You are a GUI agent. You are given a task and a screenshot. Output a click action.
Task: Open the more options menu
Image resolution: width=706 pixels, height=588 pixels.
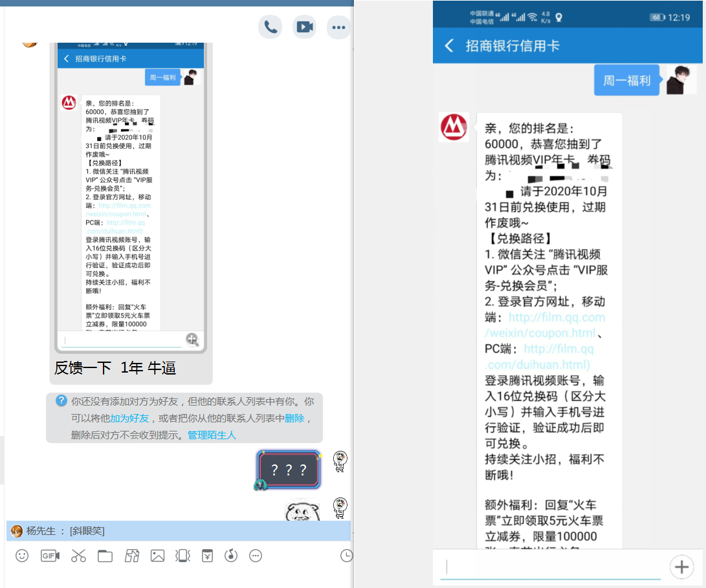[x=338, y=27]
